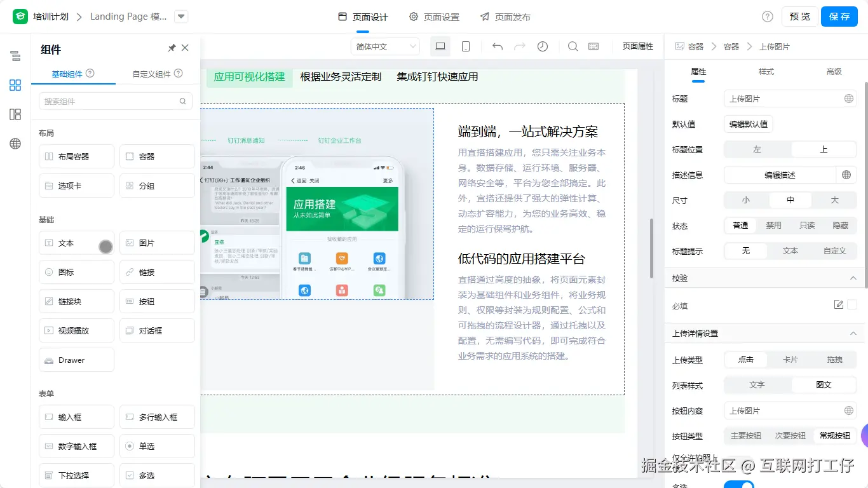Viewport: 868px width, 488px height.
Task: Collapse the 上传详情设置 section
Action: 853,333
